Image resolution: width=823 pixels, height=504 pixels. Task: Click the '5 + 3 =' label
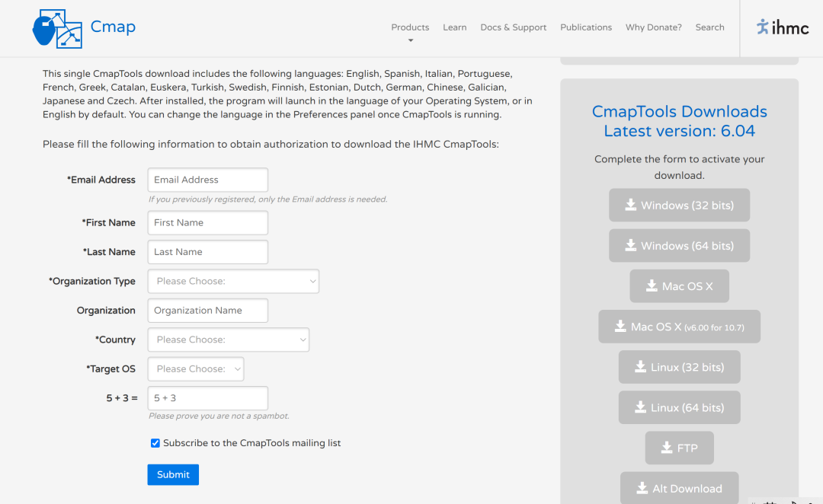click(122, 399)
